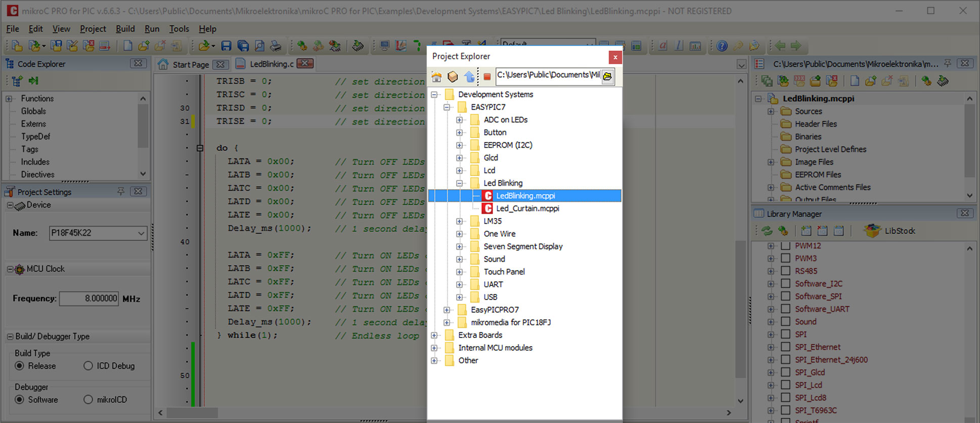This screenshot has width=980, height=423.
Task: Enable the Software_UART library checkbox
Action: (785, 309)
